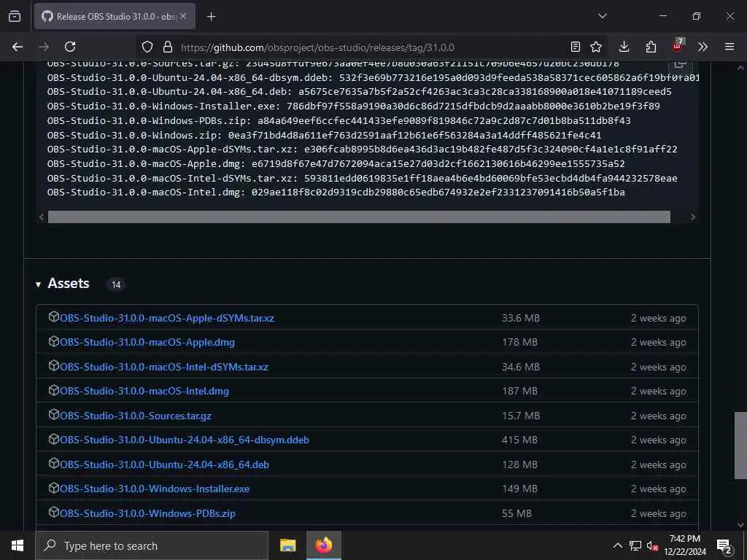Download the Ubuntu-24.04-x86_64-dbsym.ddeb asset
Image resolution: width=747 pixels, height=560 pixels.
(185, 440)
